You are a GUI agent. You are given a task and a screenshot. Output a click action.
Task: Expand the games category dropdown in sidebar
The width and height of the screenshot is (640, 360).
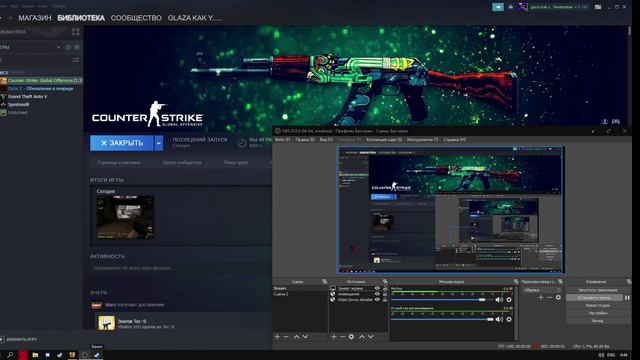click(58, 47)
